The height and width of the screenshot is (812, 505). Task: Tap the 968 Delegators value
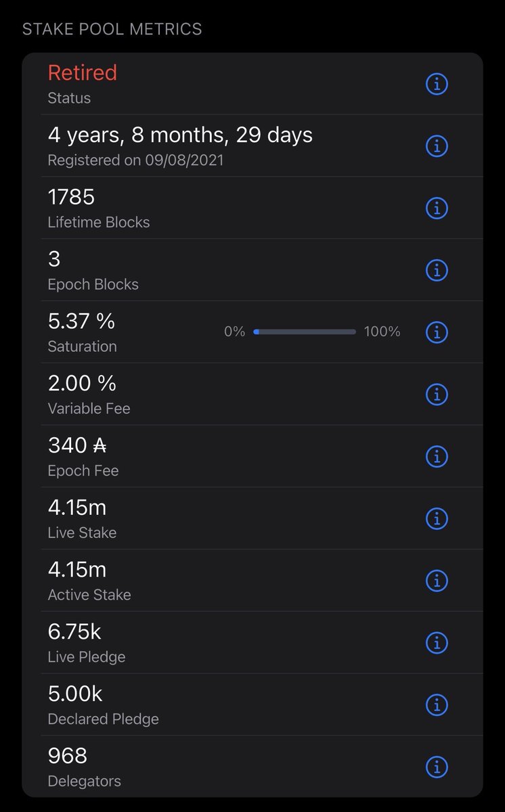[68, 756]
